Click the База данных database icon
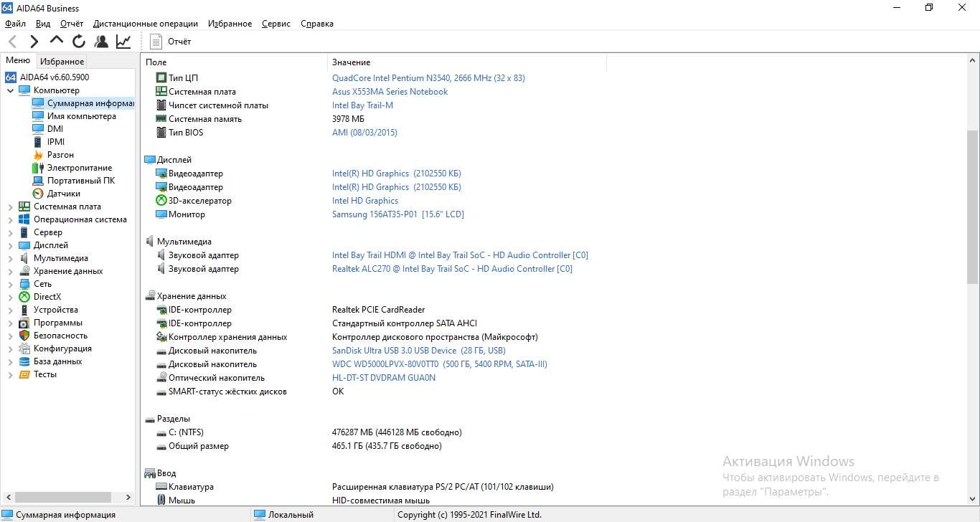This screenshot has width=980, height=522. pyautogui.click(x=24, y=361)
